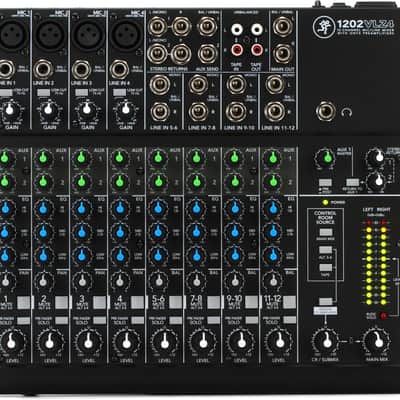
Task: Toggle the Low Cut switch above the channel 3 gain knob
Action: [x=82, y=92]
